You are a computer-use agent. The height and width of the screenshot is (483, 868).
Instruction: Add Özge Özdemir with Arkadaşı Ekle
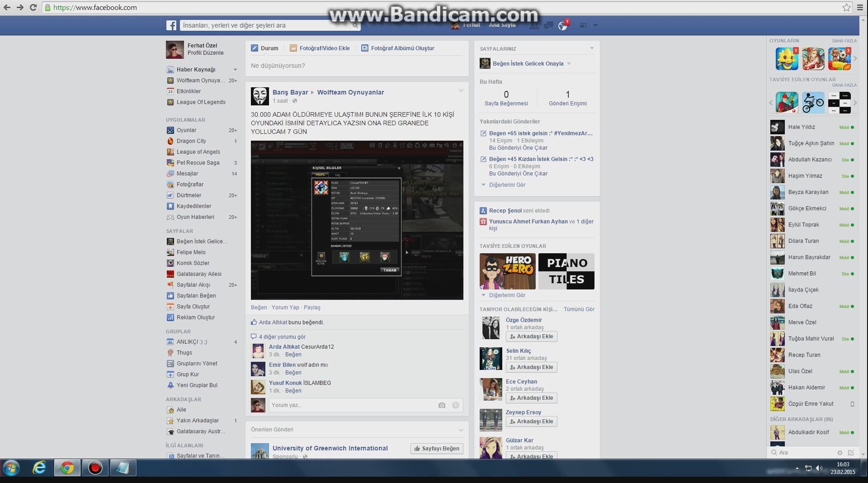point(532,336)
